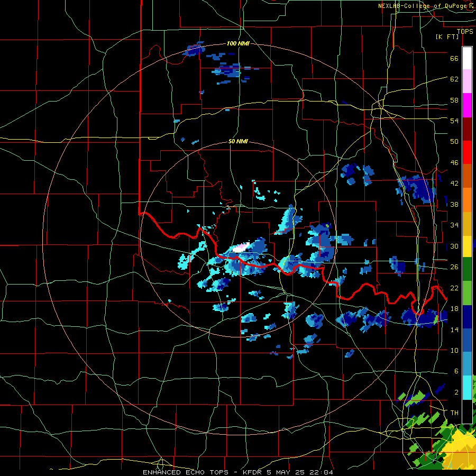
Task: Click the magenta legend swatch near 58
Action: 467,105
